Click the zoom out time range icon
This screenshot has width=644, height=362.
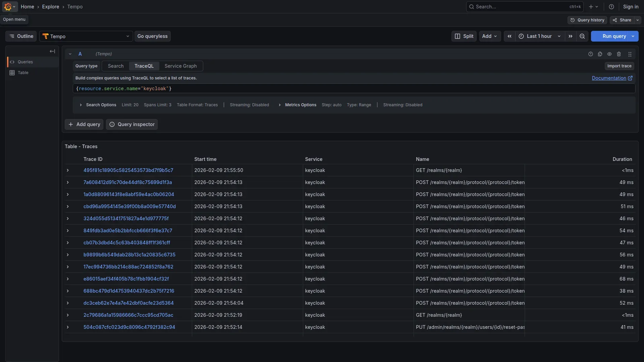pyautogui.click(x=582, y=36)
